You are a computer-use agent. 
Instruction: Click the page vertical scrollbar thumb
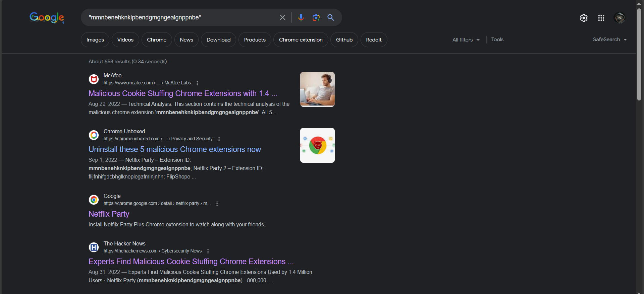639,54
